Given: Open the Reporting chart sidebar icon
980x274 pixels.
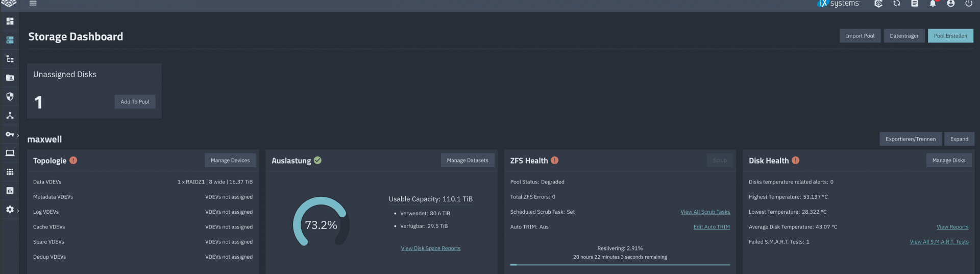Looking at the screenshot, I should (10, 191).
